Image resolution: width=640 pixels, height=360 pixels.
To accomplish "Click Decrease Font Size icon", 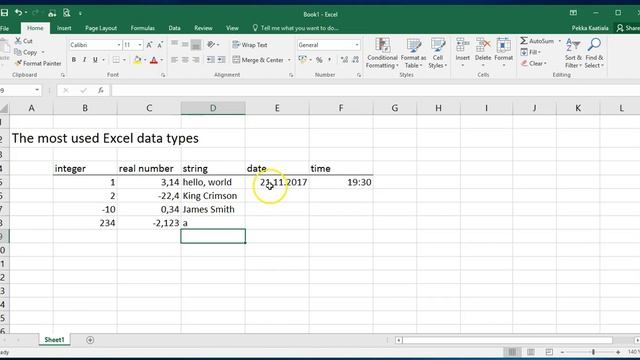I will coord(160,45).
